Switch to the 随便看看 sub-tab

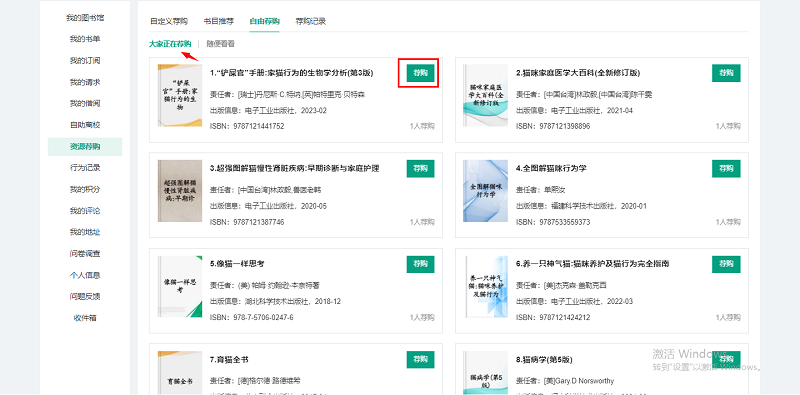220,44
